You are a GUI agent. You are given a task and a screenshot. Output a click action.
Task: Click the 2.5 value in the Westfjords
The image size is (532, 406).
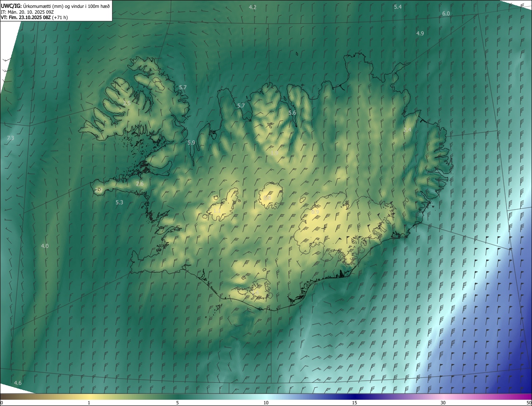(x=127, y=103)
